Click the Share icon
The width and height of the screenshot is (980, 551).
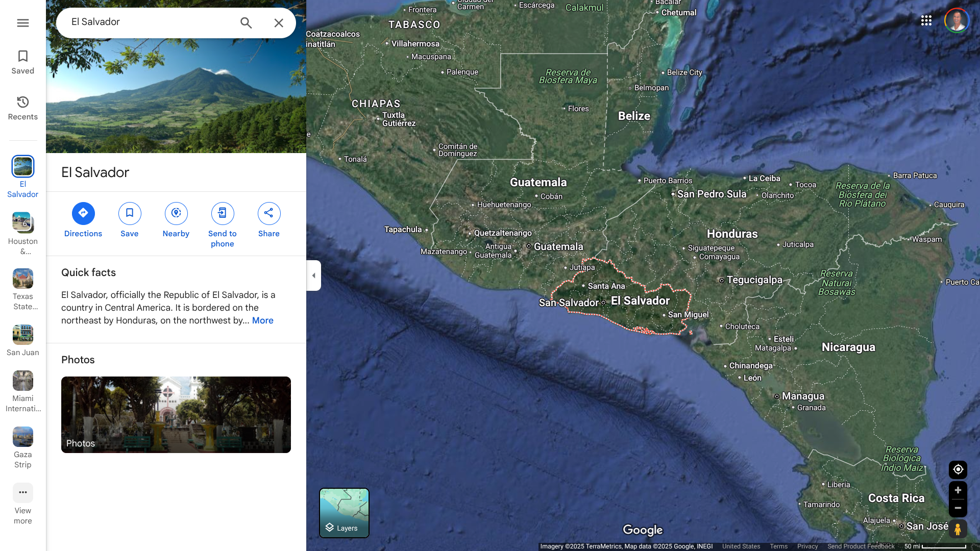(x=269, y=213)
